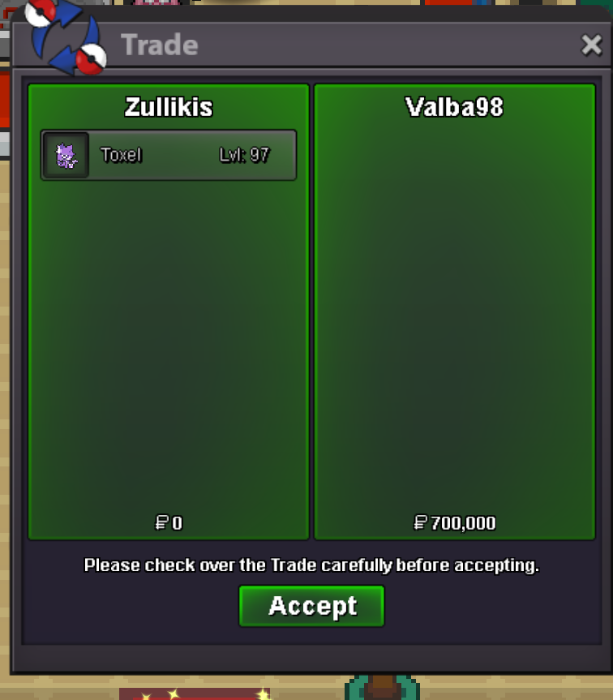Image resolution: width=613 pixels, height=700 pixels.
Task: Click the check trade carefully warning text
Action: tap(311, 565)
